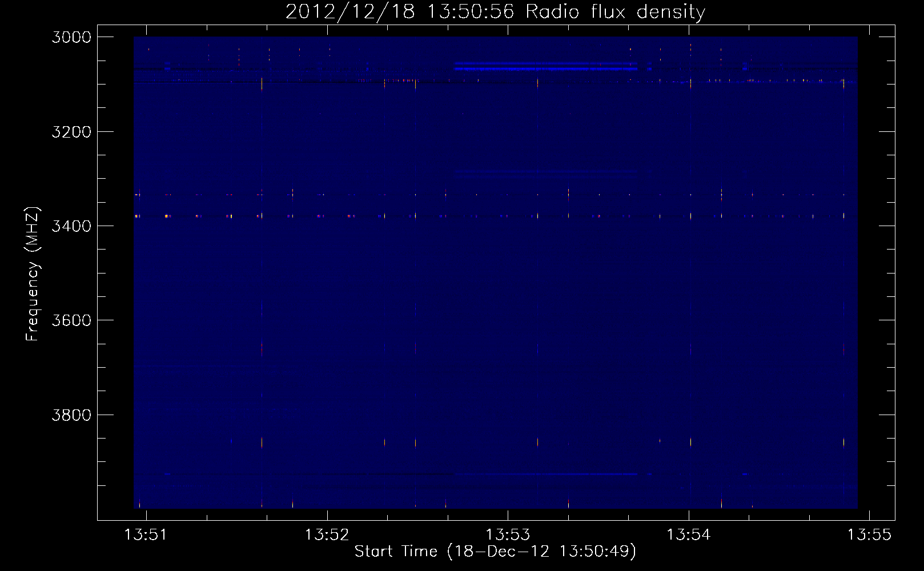The height and width of the screenshot is (571, 924).
Task: Click the 'Start Time (18-Dec-12 13:50:49)' x-axis label
Action: (495, 552)
